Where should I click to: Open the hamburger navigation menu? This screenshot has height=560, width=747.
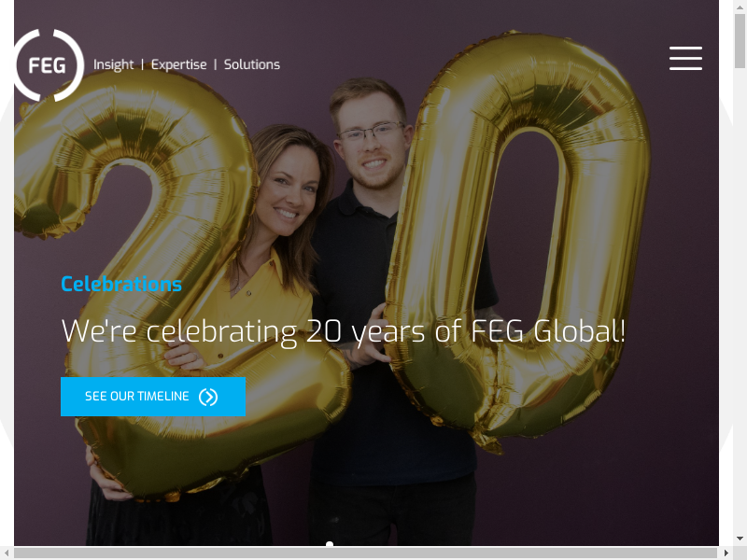tap(685, 59)
